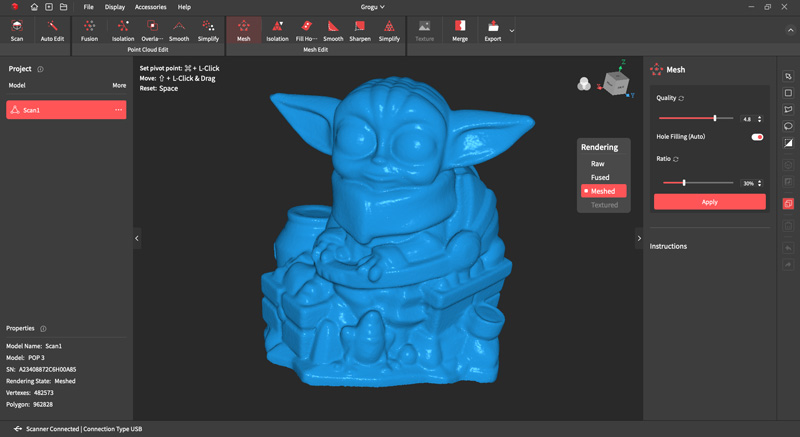Click the 'Vertexes: 482573' property text
This screenshot has height=437, width=800.
pyautogui.click(x=30, y=393)
